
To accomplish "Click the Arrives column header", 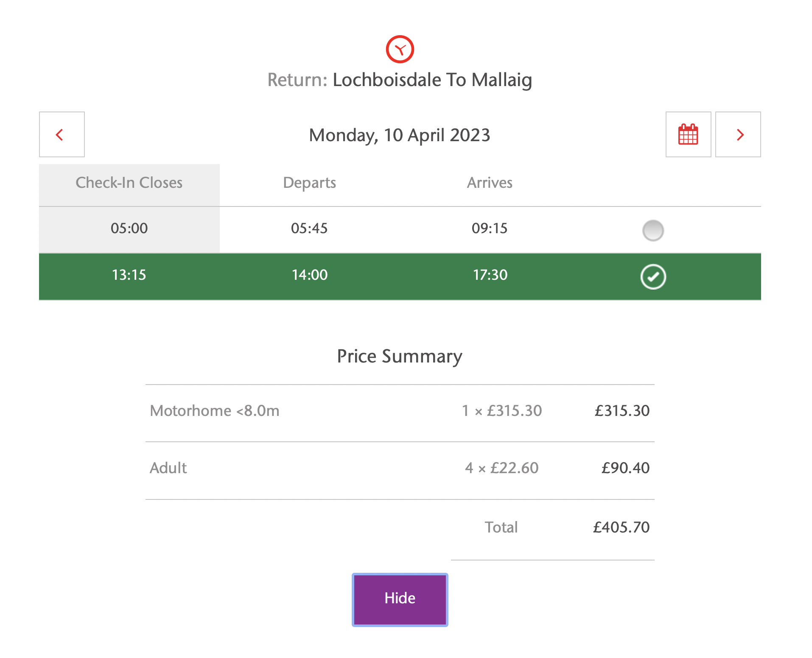I will [x=490, y=183].
